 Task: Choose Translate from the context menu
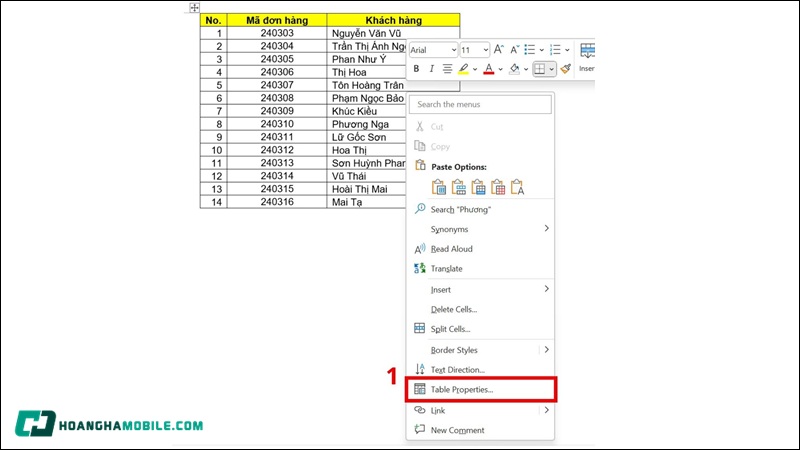click(446, 269)
